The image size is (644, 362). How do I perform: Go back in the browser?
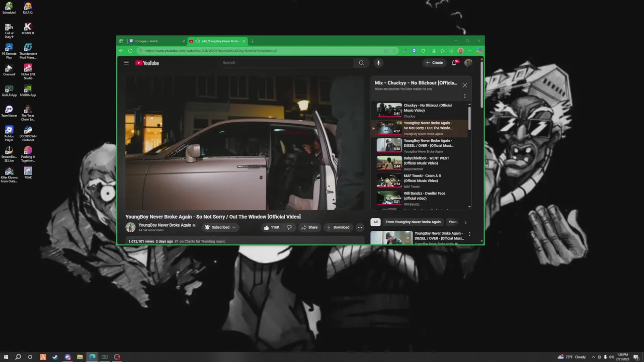121,51
